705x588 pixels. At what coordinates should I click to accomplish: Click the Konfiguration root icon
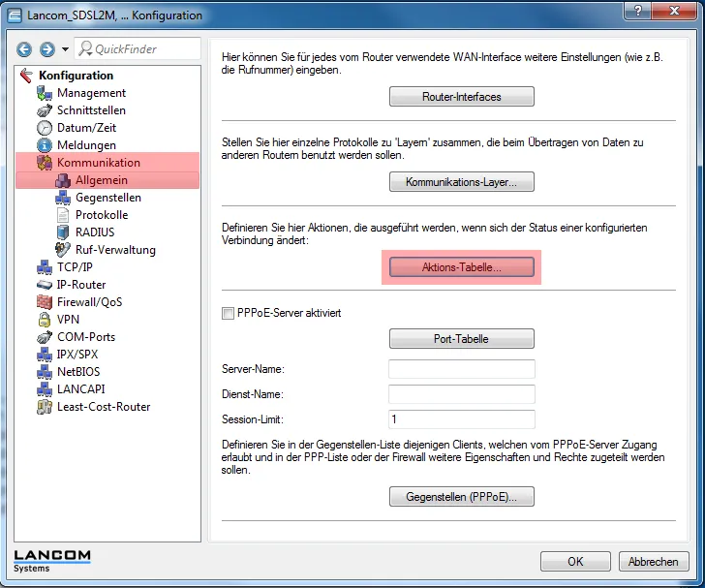26,76
